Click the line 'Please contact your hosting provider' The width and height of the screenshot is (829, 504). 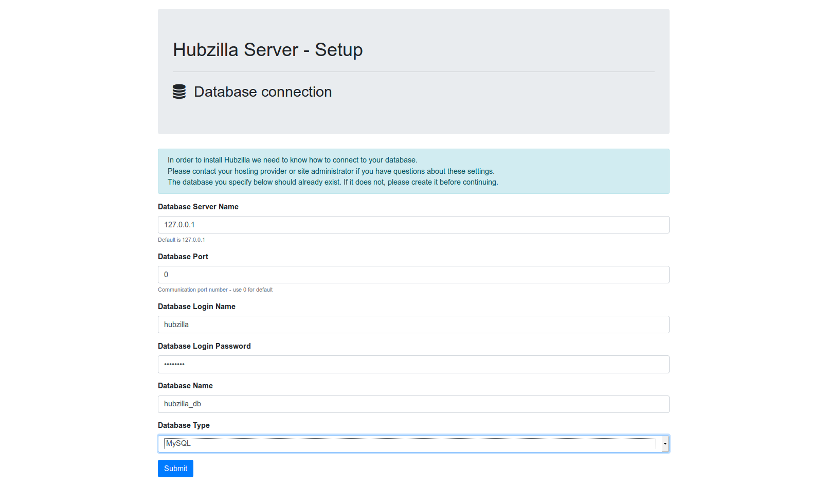(331, 171)
